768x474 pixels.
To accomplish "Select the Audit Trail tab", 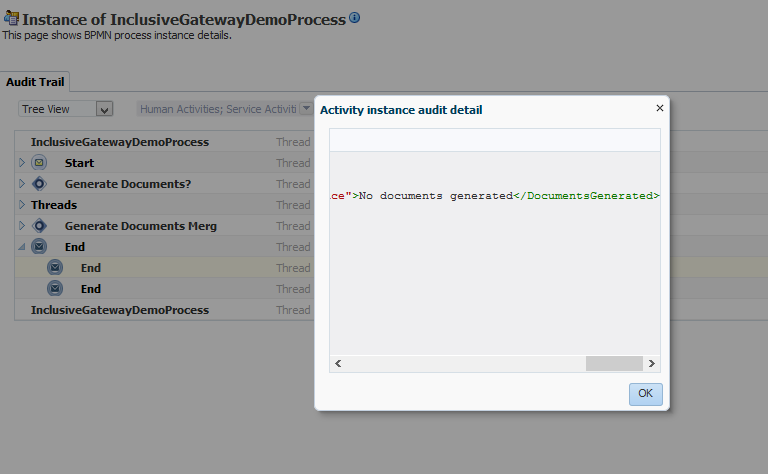I will tap(34, 82).
